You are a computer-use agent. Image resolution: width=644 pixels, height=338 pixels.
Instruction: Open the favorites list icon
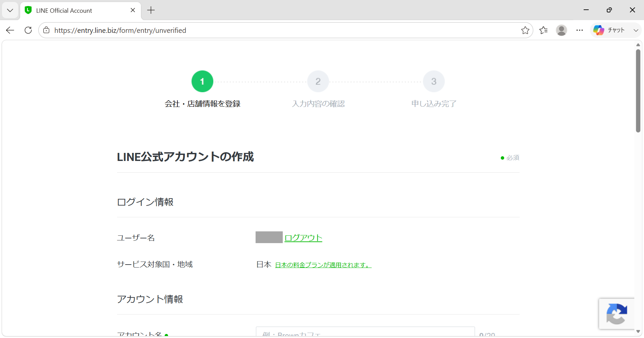(x=543, y=30)
